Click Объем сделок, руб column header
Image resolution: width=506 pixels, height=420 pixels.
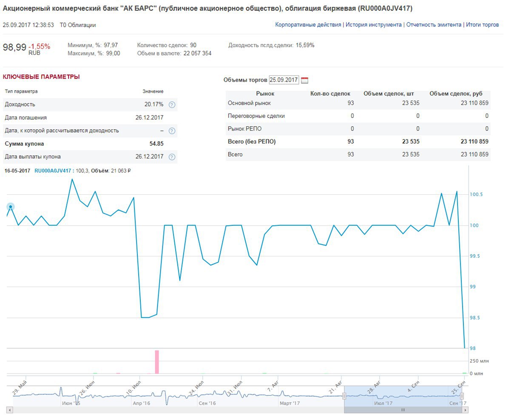tap(456, 94)
